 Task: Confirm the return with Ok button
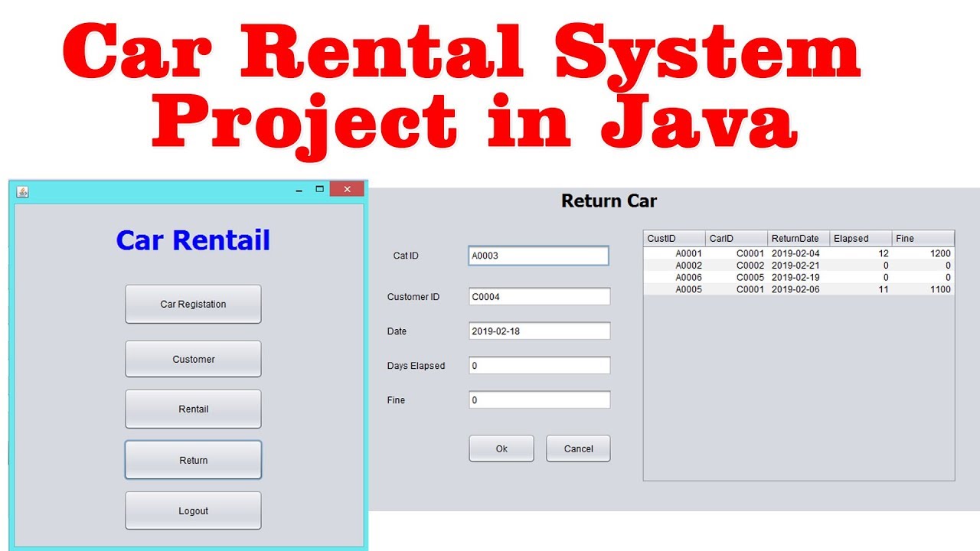[501, 448]
